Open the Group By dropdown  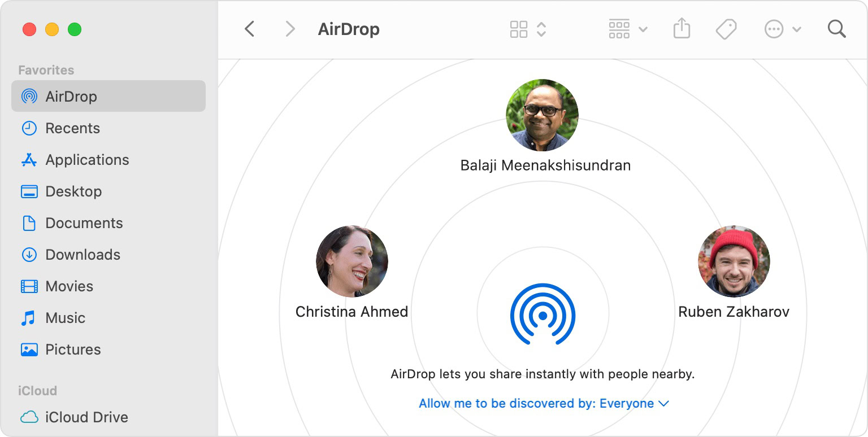click(628, 29)
